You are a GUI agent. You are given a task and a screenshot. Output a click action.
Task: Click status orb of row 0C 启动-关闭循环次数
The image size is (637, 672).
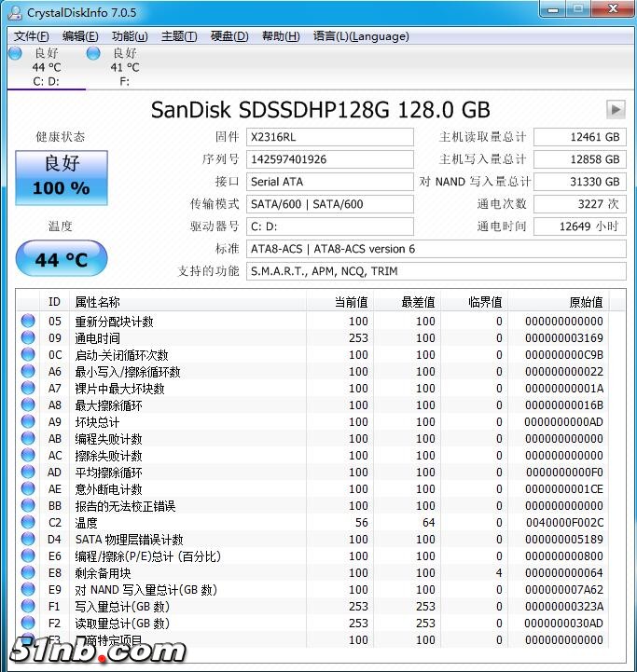[x=28, y=354]
